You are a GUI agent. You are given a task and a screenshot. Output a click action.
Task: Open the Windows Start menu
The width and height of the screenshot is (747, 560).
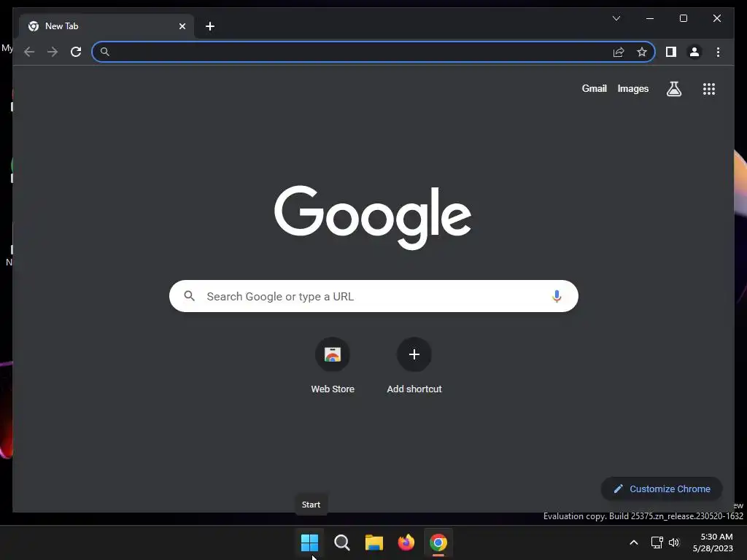309,542
